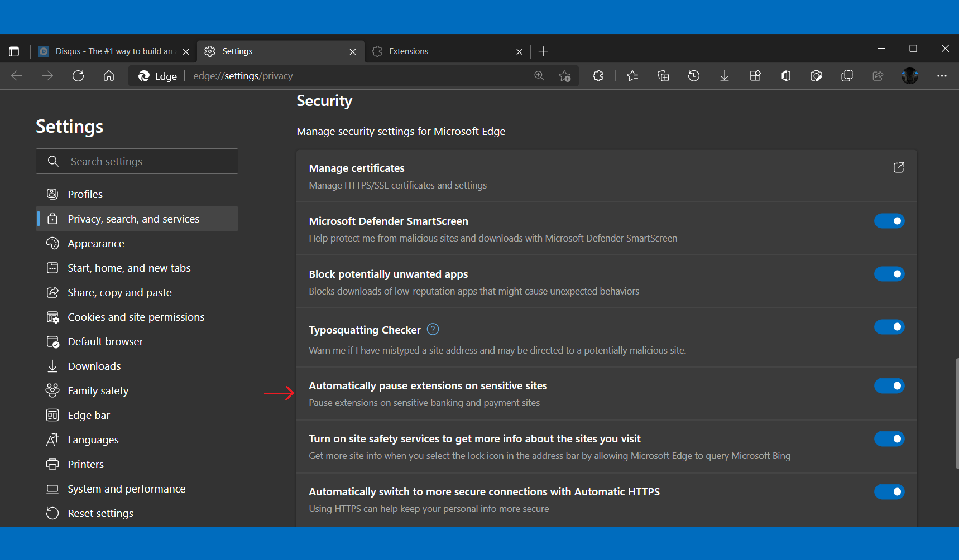This screenshot has width=959, height=560.
Task: Open the Downloads toolbar button
Action: click(x=725, y=76)
